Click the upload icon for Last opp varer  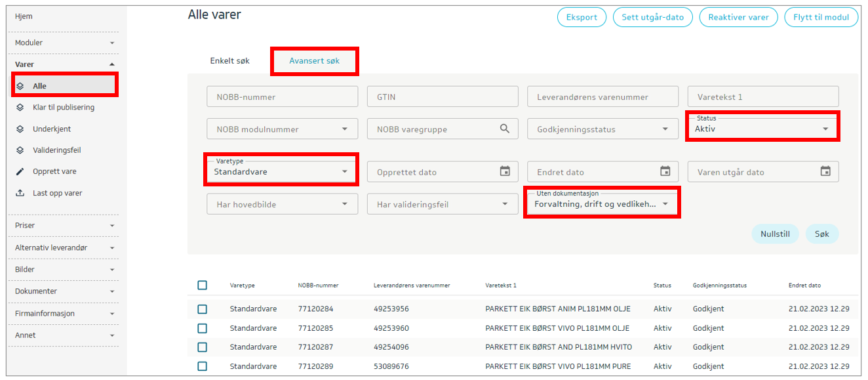[x=20, y=194]
